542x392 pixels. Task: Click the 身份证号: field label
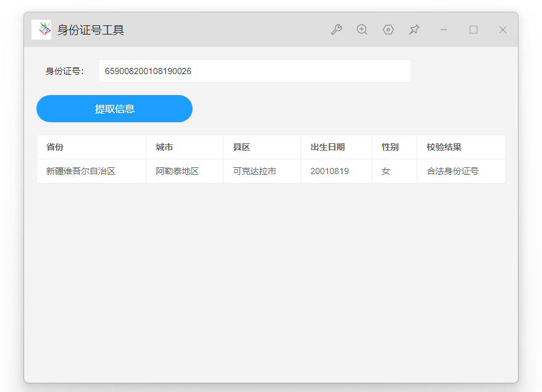pos(65,71)
